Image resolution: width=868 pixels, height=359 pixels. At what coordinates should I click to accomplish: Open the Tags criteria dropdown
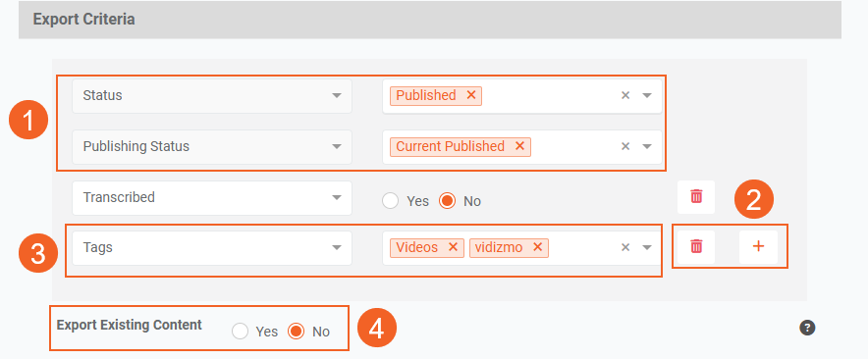pyautogui.click(x=212, y=248)
